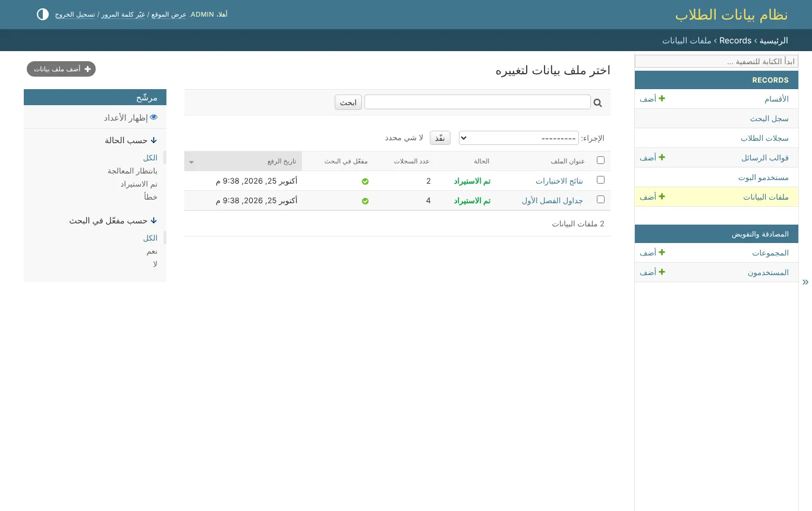The width and height of the screenshot is (812, 511).
Task: Click the عرض الموقع link
Action: [169, 14]
